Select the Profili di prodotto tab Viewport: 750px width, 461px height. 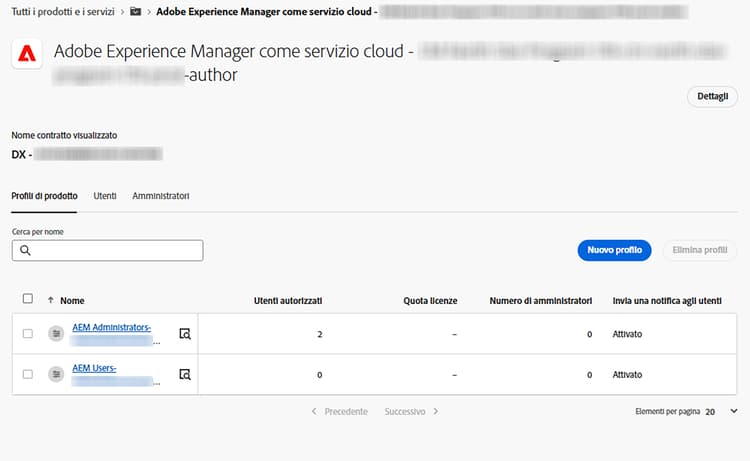point(44,196)
